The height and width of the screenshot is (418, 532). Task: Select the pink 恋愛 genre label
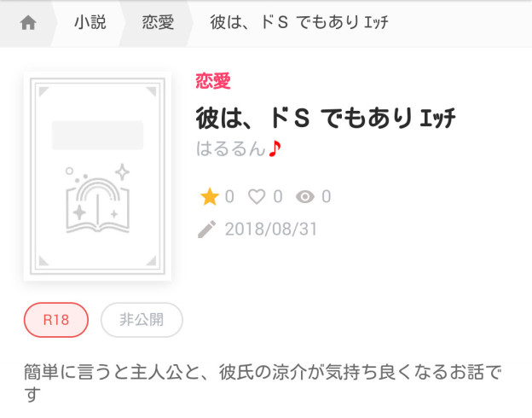click(x=213, y=81)
